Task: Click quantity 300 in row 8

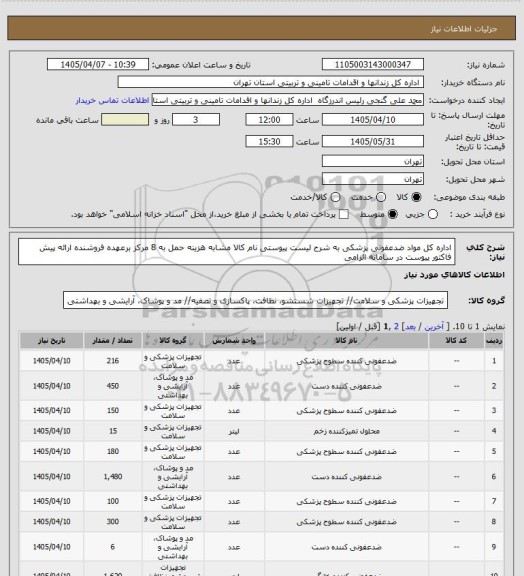Action: tap(113, 522)
